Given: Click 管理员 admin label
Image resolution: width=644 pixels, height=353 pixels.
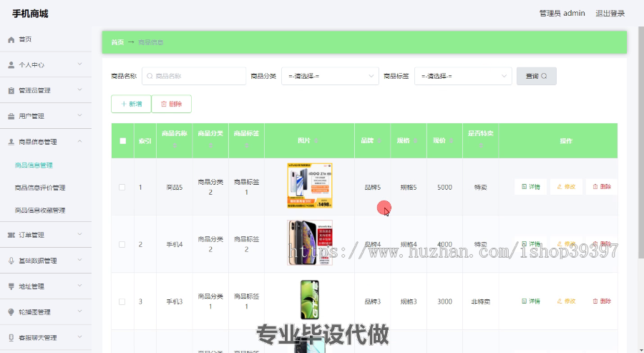Looking at the screenshot, I should 562,14.
